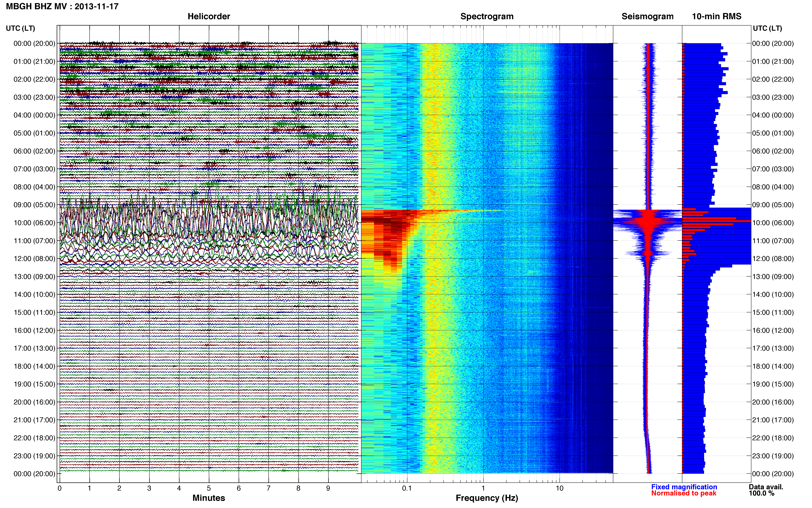Image resolution: width=812 pixels, height=508 pixels.
Task: Click the '100.0 %' availability value
Action: point(762,493)
